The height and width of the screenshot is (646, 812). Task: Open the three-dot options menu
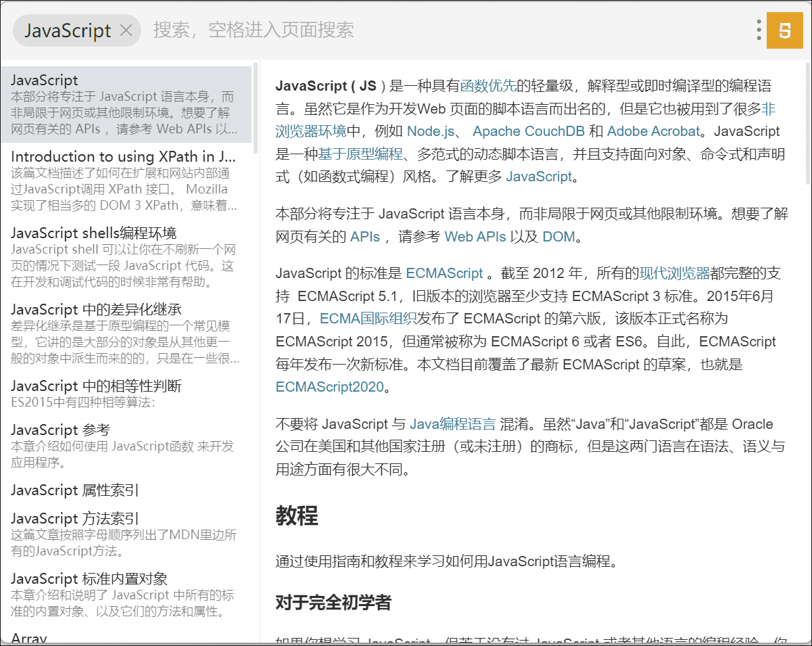tap(759, 30)
